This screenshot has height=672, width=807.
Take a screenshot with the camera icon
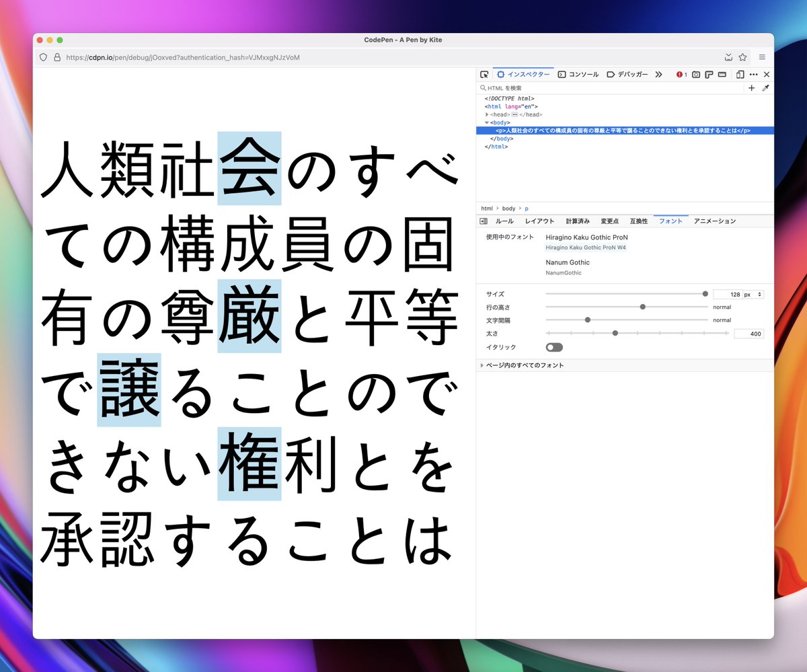coord(697,75)
